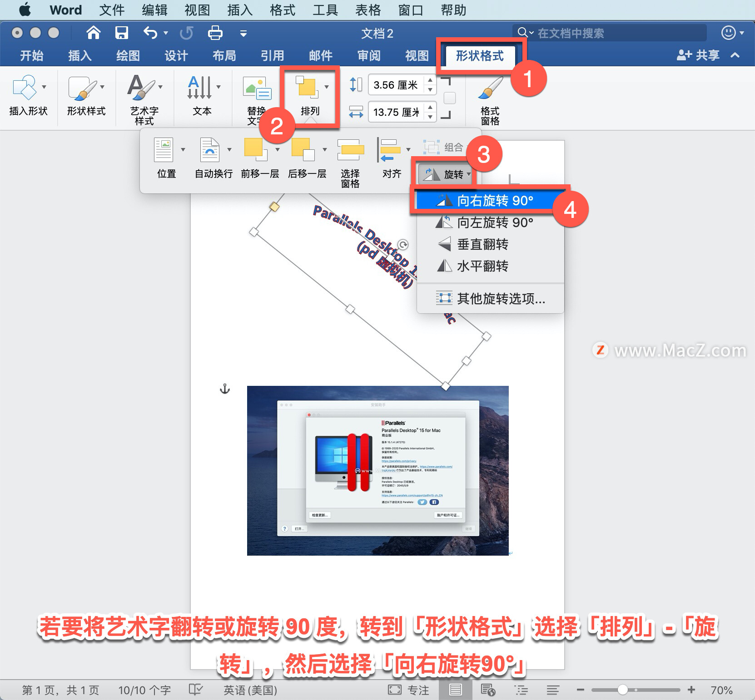Click the spelling check book icon
This screenshot has height=700, width=755.
tap(196, 690)
